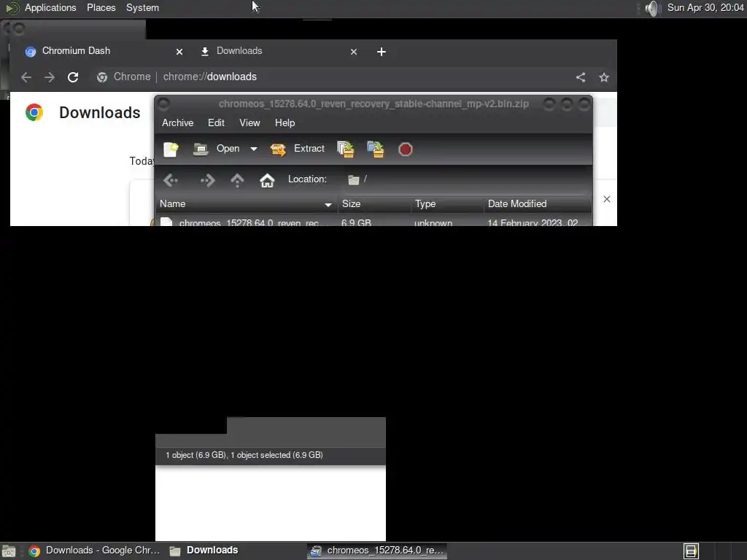This screenshot has width=747, height=560.
Task: Go back in archive location history
Action: 171,180
